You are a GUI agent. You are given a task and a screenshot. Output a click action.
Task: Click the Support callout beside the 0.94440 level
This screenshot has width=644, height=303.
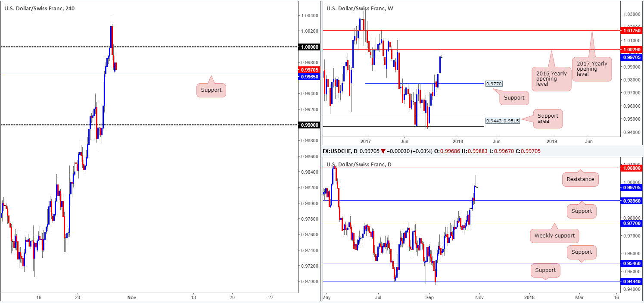coord(546,271)
